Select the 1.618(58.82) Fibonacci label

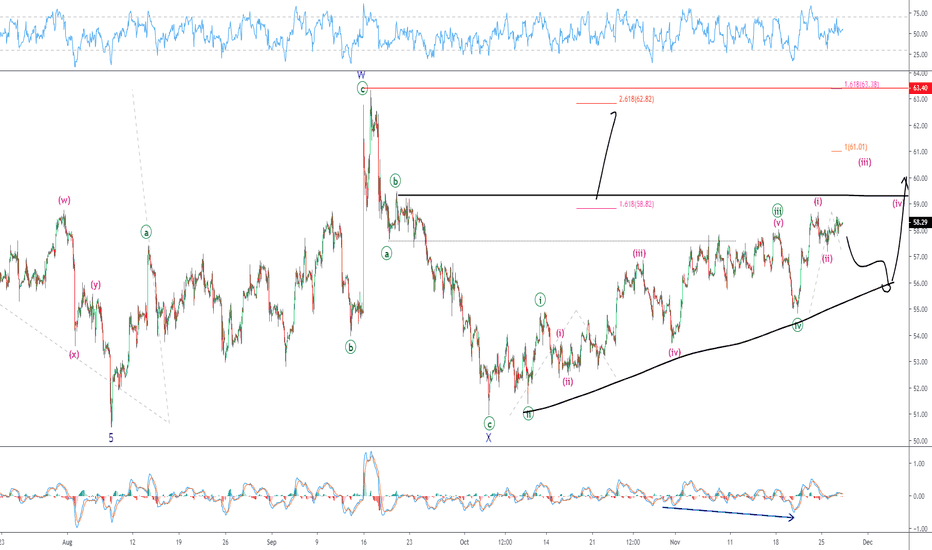tap(636, 204)
